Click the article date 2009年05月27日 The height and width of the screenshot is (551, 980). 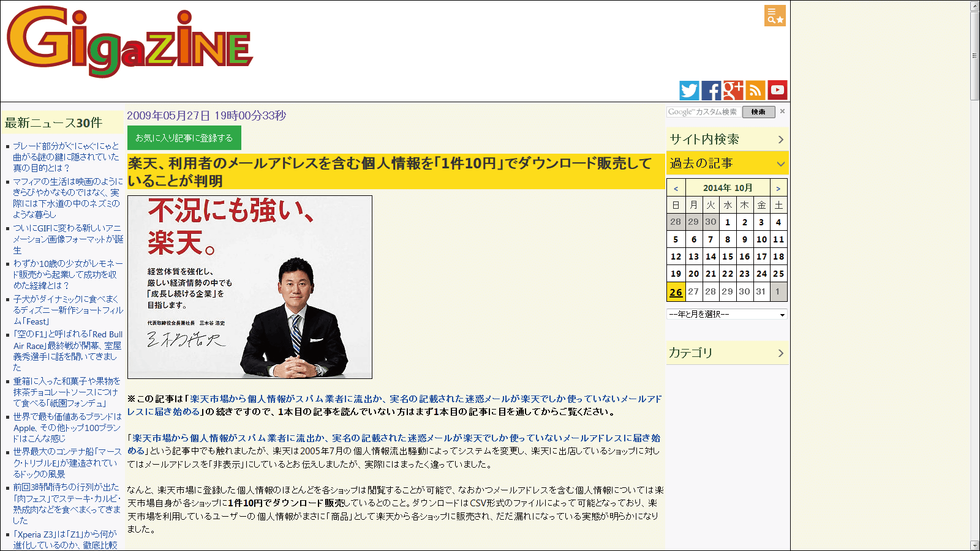click(x=206, y=116)
